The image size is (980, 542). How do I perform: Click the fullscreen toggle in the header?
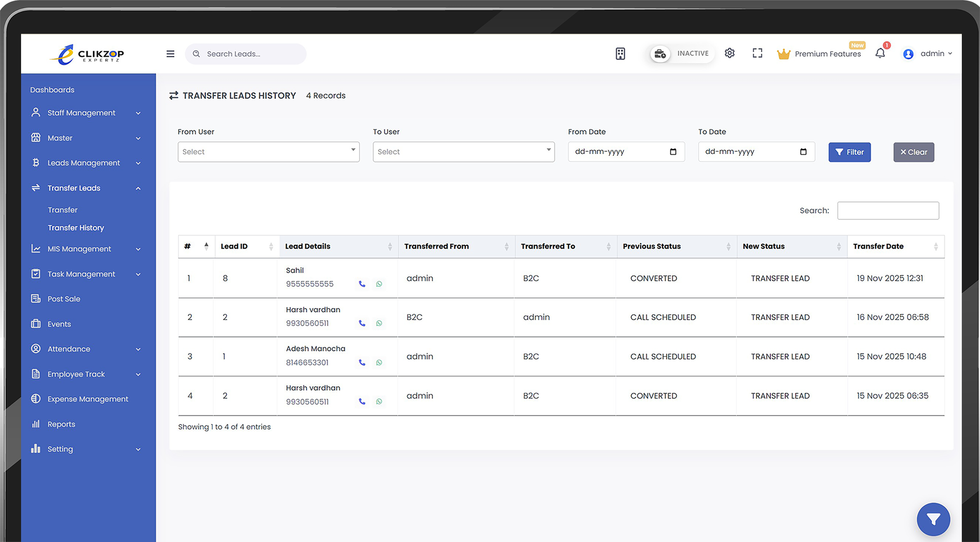tap(757, 53)
